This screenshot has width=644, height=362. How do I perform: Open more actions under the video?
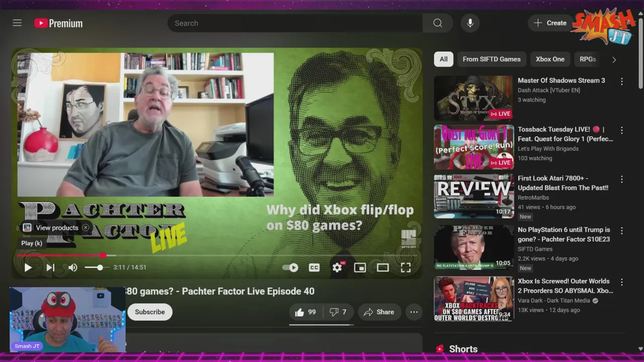(414, 312)
